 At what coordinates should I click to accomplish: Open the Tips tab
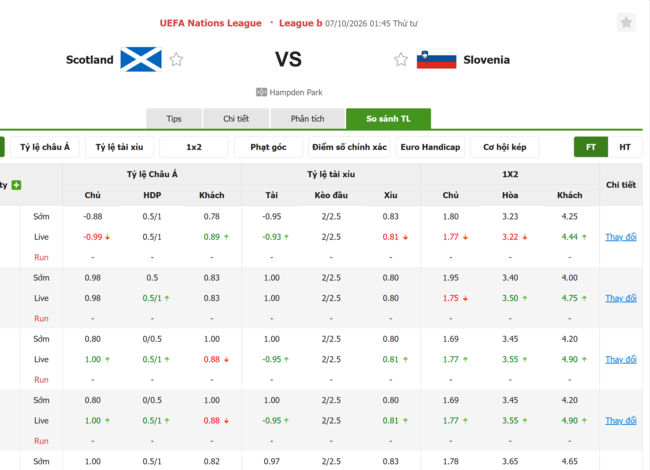pyautogui.click(x=174, y=119)
